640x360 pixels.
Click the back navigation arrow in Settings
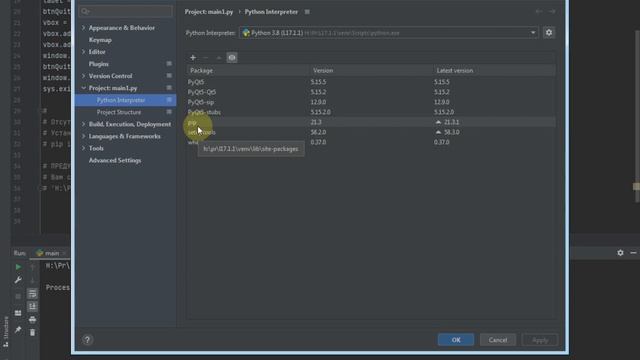tap(539, 12)
